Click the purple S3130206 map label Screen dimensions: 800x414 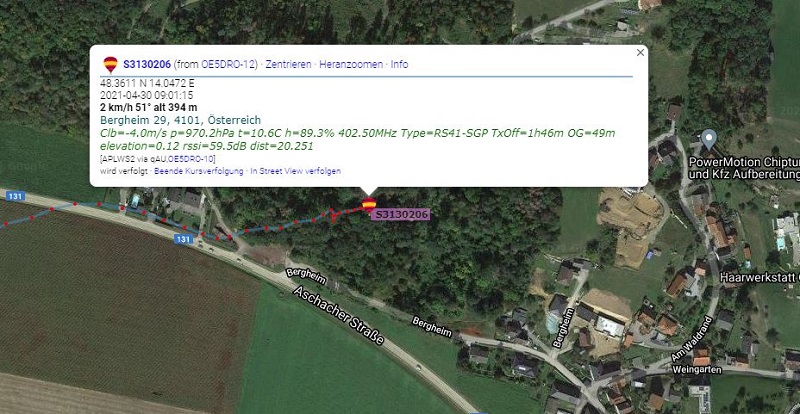(401, 214)
